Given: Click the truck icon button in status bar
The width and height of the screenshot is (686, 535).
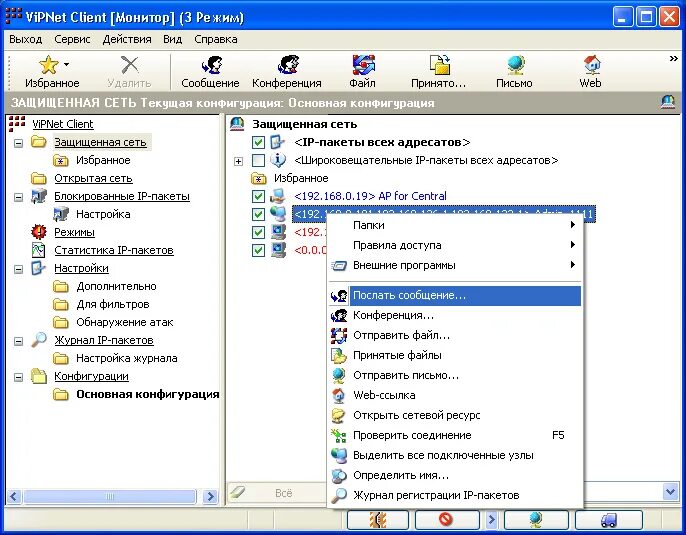Looking at the screenshot, I should [x=609, y=520].
